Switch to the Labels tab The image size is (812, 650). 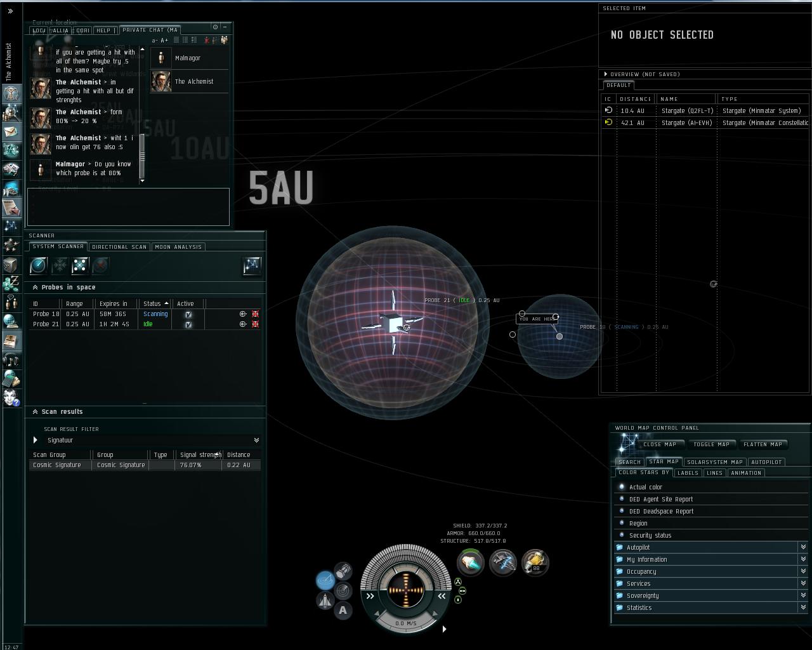pyautogui.click(x=688, y=473)
